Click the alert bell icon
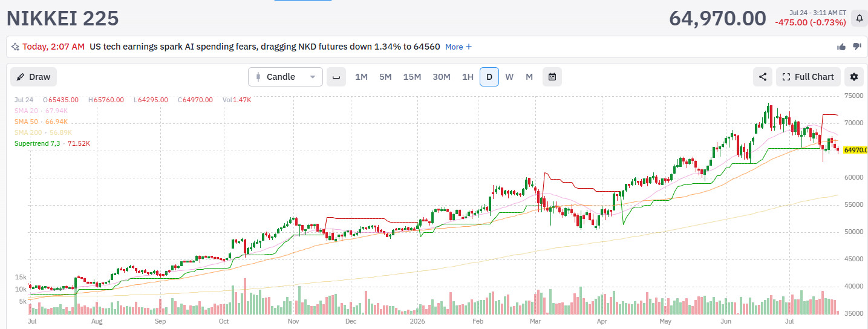Viewport: 868px width, 329px height. pos(859,19)
